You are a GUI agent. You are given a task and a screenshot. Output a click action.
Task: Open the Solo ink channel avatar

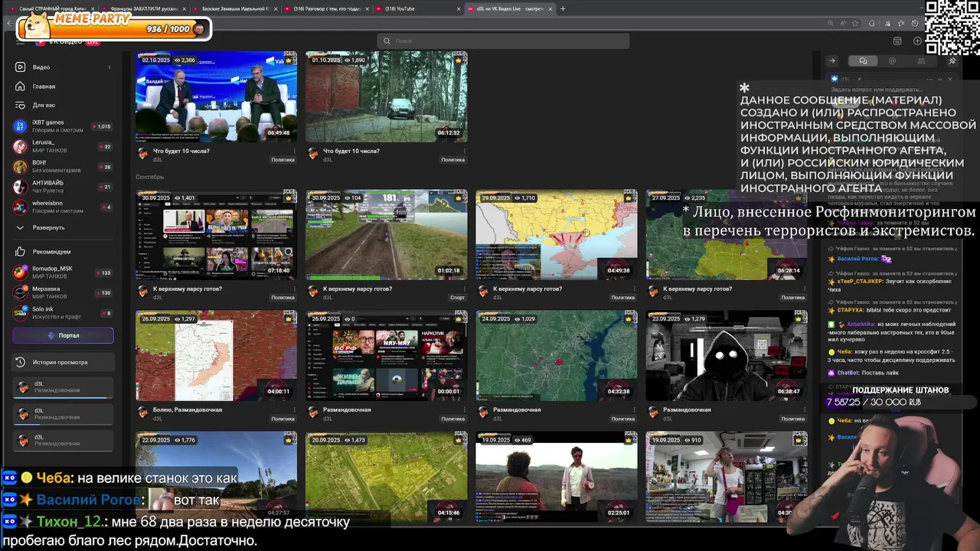[21, 313]
